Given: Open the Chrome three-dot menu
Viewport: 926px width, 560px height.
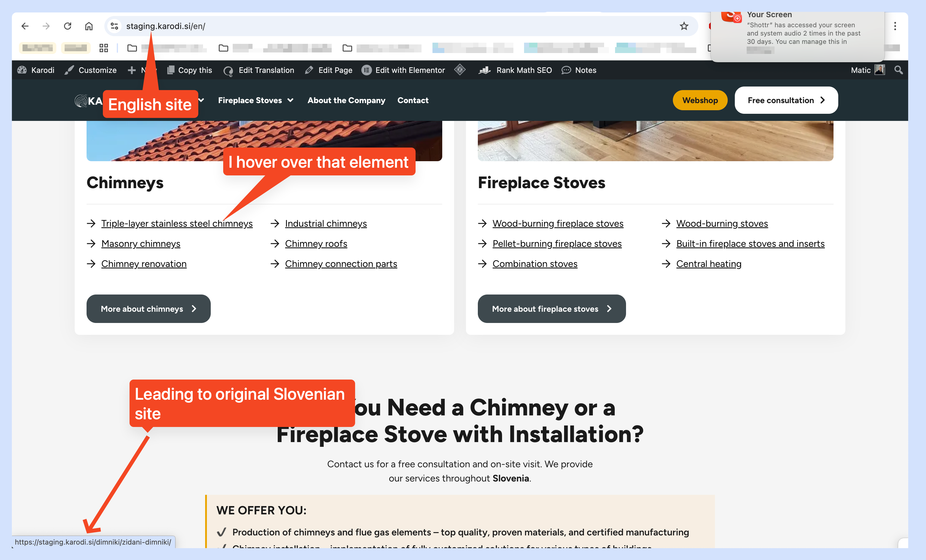Looking at the screenshot, I should tap(895, 26).
